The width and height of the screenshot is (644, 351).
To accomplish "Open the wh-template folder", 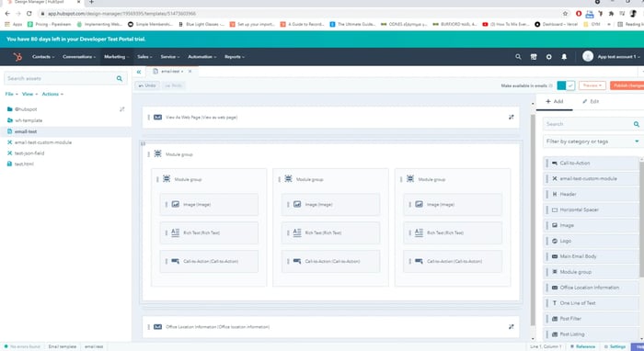I will pos(29,120).
